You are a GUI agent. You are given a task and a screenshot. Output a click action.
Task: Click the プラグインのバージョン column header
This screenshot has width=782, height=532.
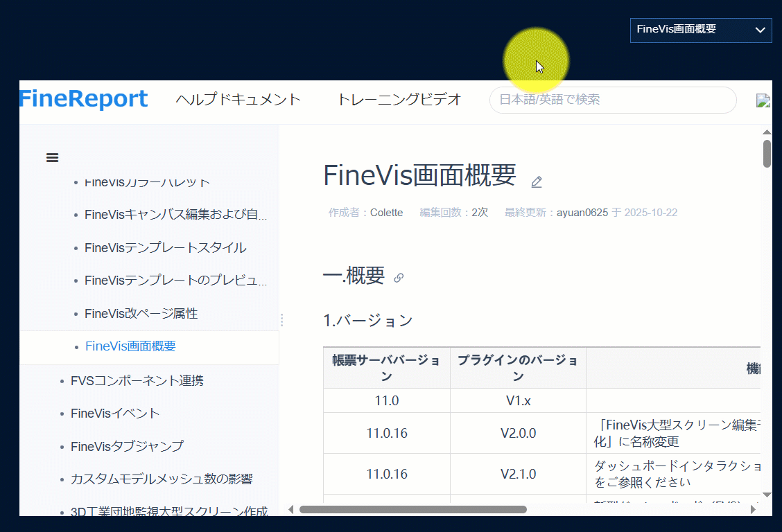click(x=518, y=368)
